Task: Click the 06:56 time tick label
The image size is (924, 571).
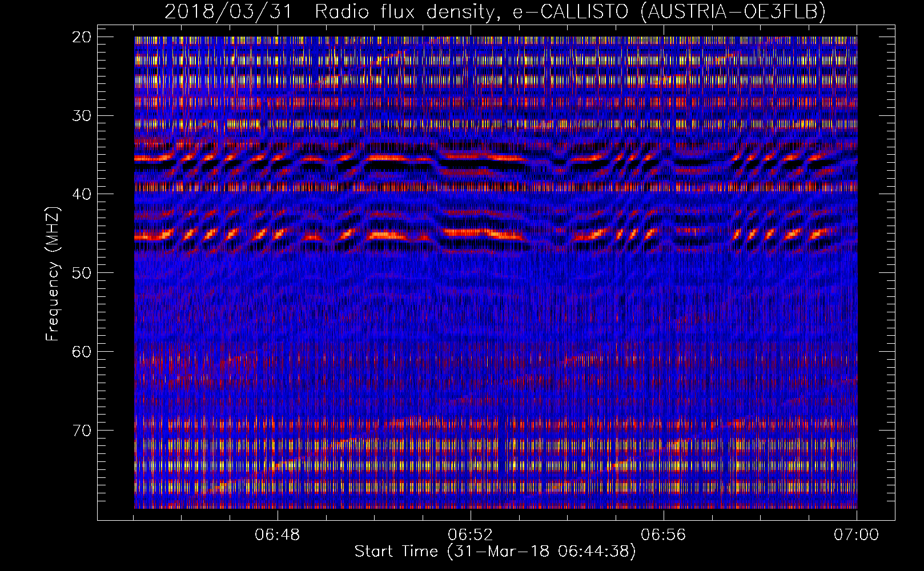Action: coord(664,535)
